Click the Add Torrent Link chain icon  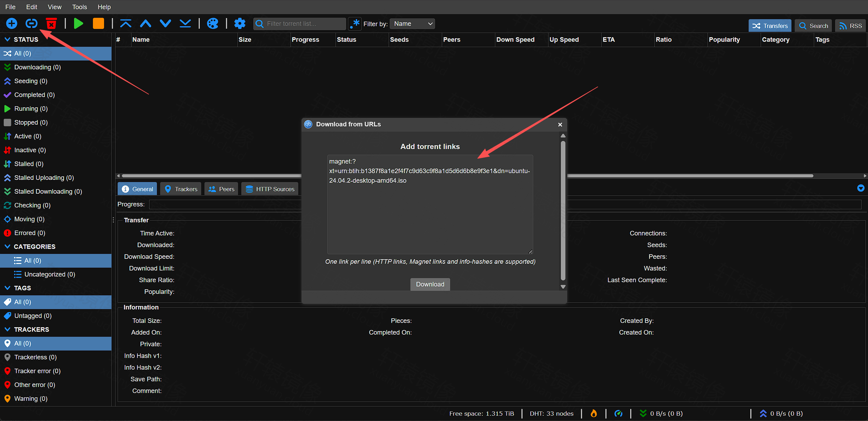pos(32,24)
